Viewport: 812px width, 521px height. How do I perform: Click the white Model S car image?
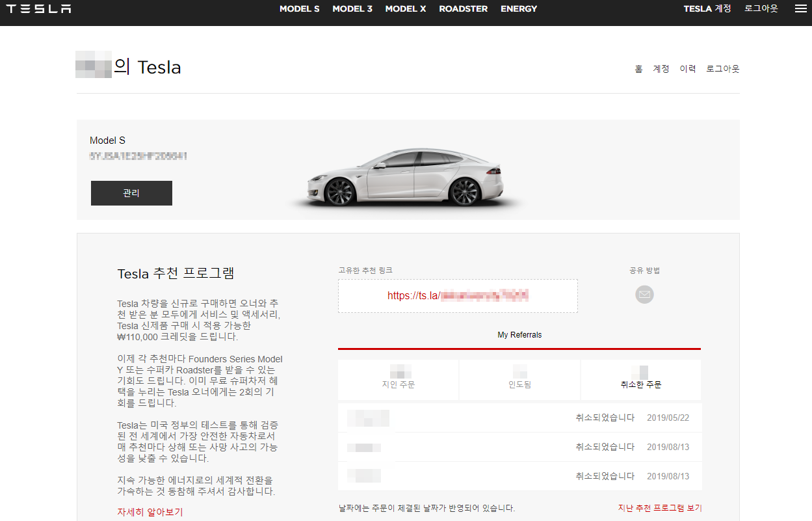click(x=407, y=177)
